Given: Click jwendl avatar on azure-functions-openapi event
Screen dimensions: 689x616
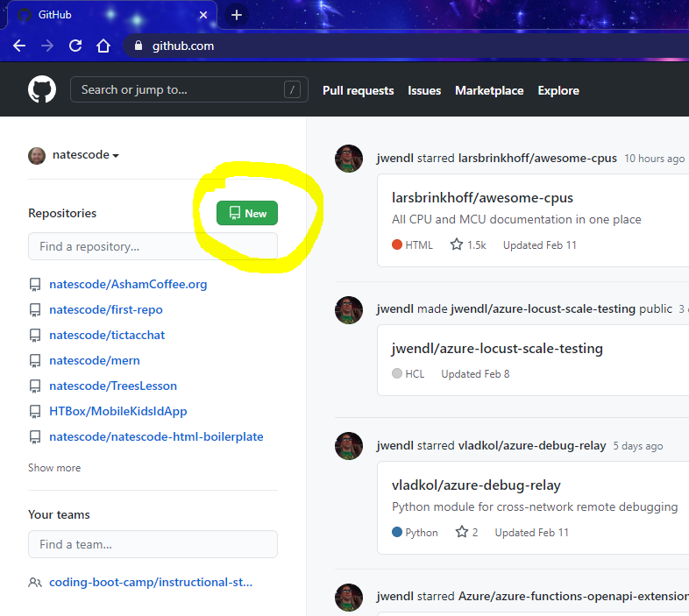Looking at the screenshot, I should (349, 598).
